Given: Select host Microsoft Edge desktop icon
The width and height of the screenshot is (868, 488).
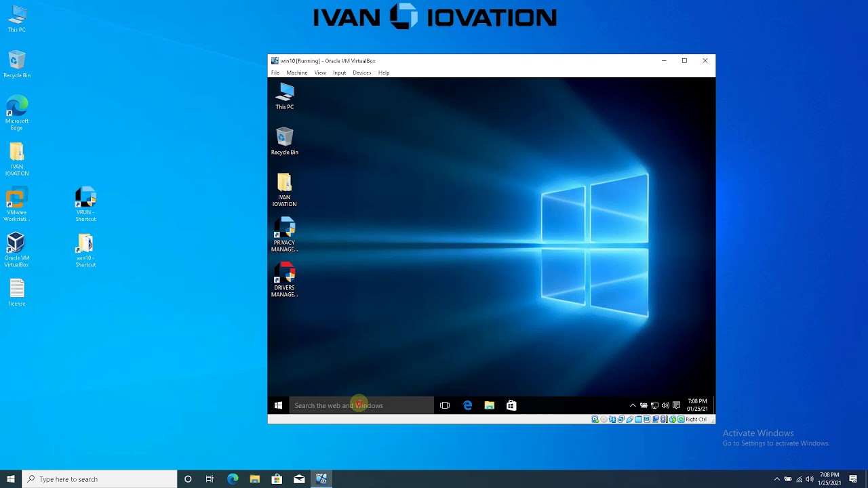Looking at the screenshot, I should tap(17, 113).
